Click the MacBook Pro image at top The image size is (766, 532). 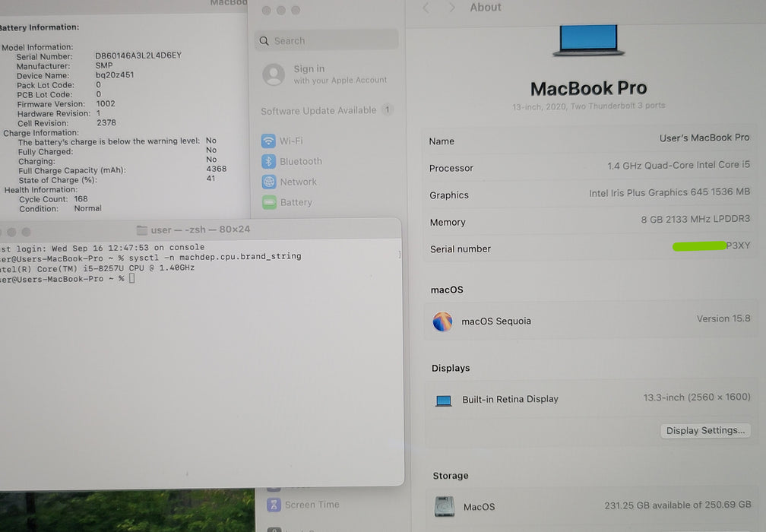tap(589, 41)
